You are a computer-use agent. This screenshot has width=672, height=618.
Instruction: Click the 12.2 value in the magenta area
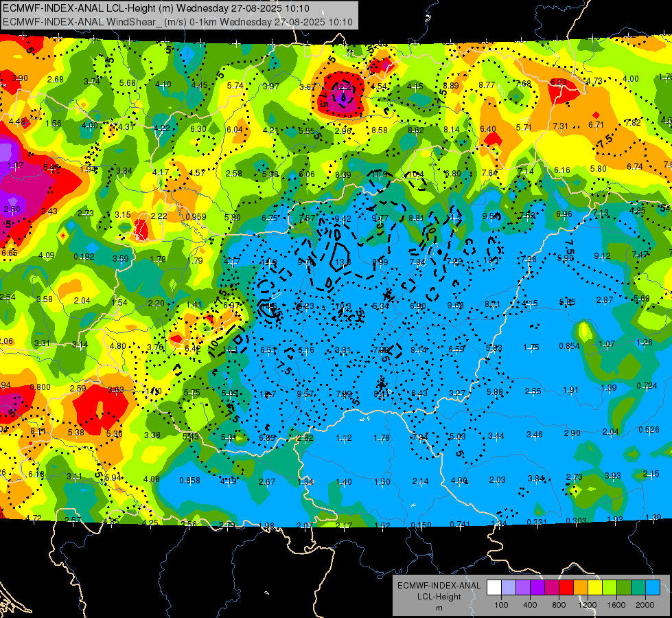click(343, 87)
